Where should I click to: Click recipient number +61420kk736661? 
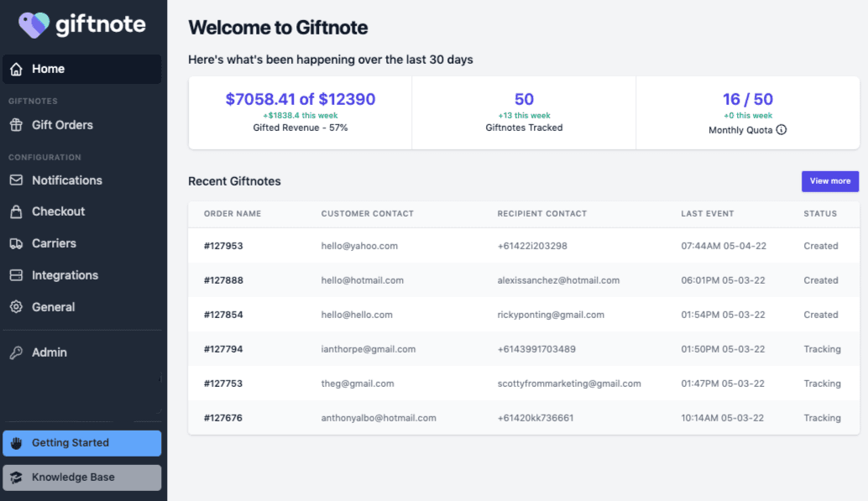(536, 418)
